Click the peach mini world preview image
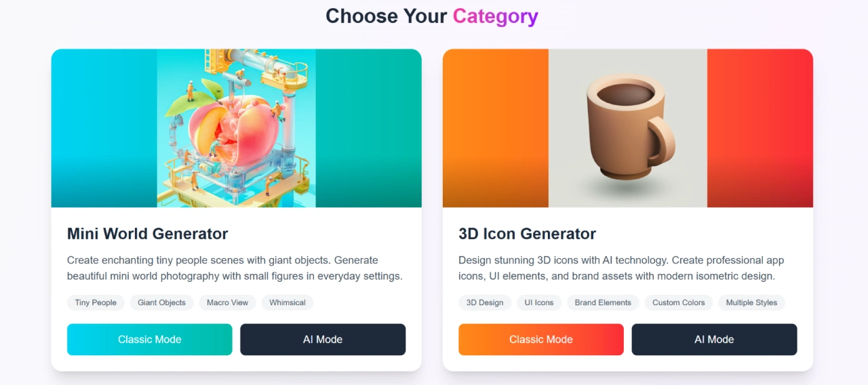This screenshot has height=385, width=868. [x=236, y=128]
